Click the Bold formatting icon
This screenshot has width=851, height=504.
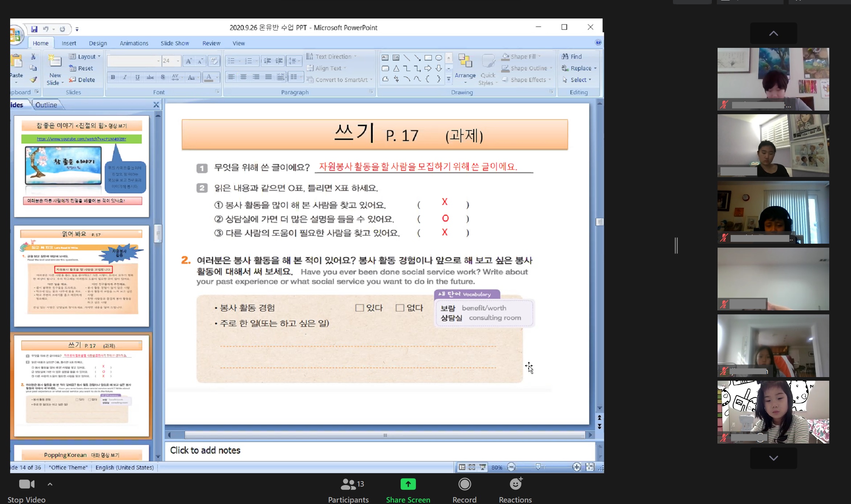(x=113, y=77)
